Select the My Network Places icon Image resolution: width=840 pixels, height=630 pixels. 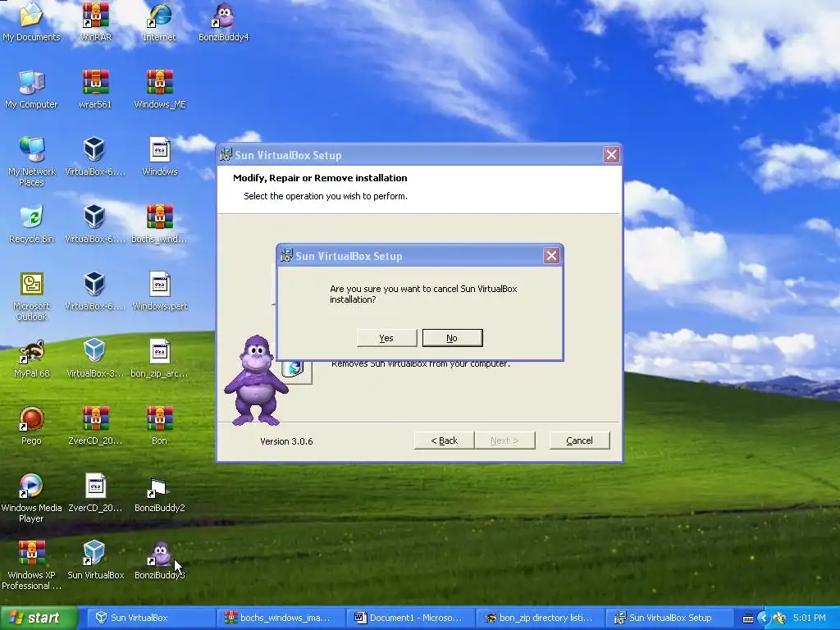[31, 161]
